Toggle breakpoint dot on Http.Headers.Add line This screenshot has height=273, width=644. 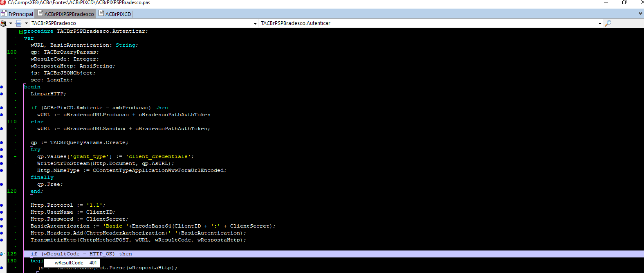[x=2, y=233]
